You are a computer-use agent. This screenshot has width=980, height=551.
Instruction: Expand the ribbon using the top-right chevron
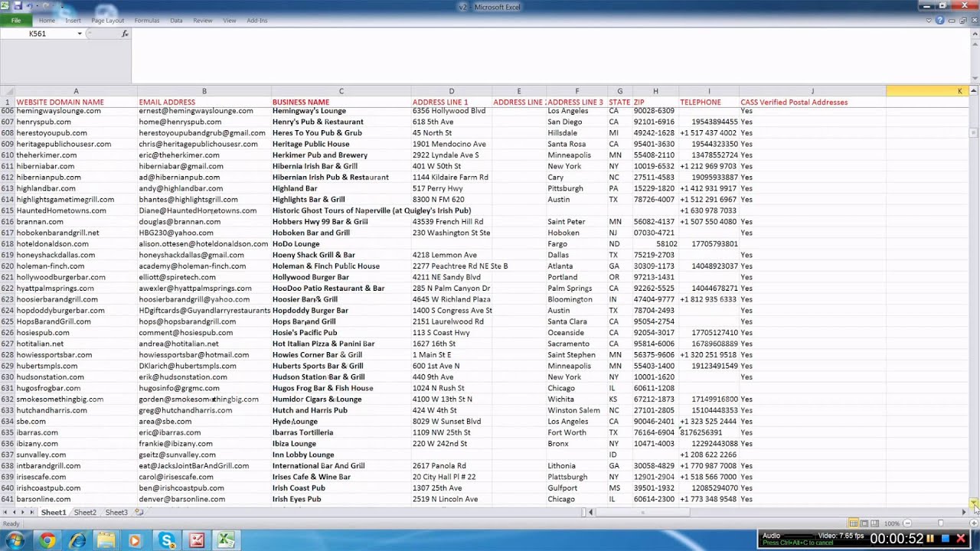click(929, 21)
